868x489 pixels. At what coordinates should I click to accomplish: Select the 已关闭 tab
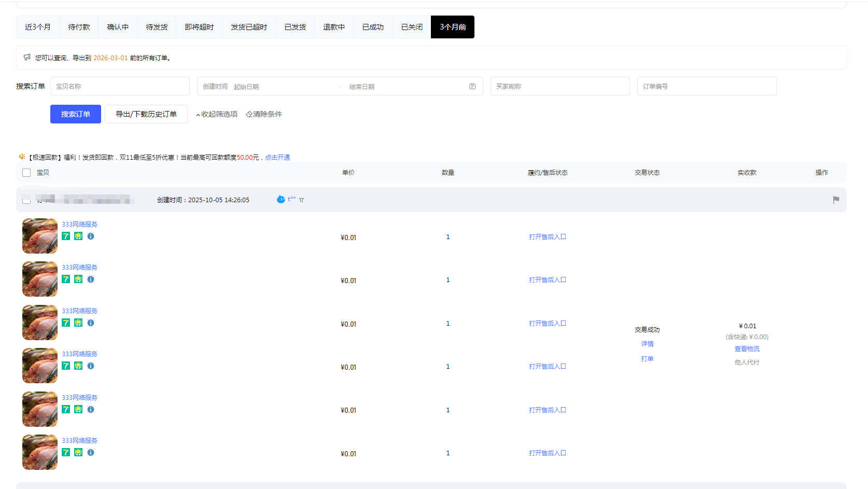412,27
